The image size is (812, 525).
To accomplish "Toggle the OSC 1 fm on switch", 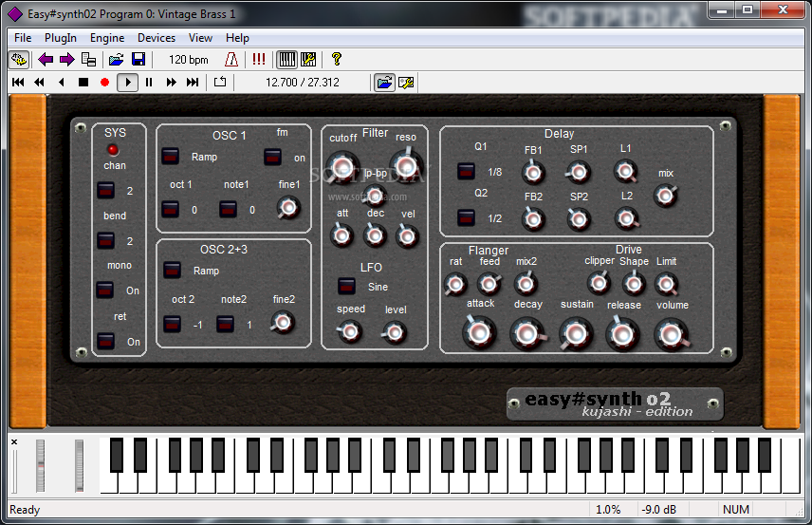I will point(272,157).
